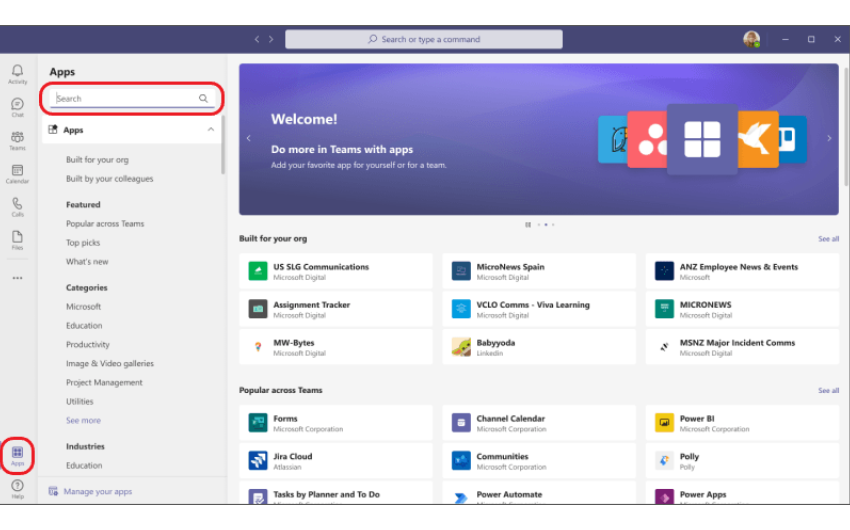This screenshot has height=530, width=850.
Task: Select the Project Management category
Action: click(x=104, y=382)
